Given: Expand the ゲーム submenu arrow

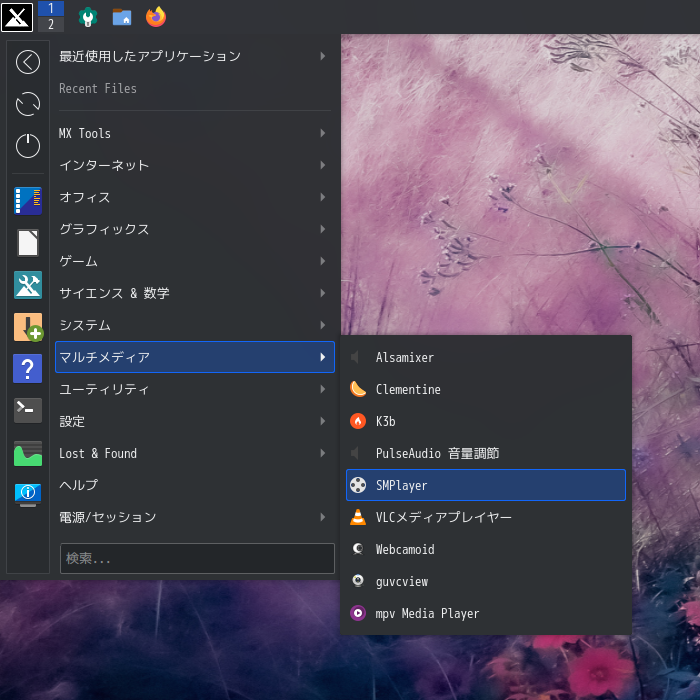Looking at the screenshot, I should tap(323, 261).
